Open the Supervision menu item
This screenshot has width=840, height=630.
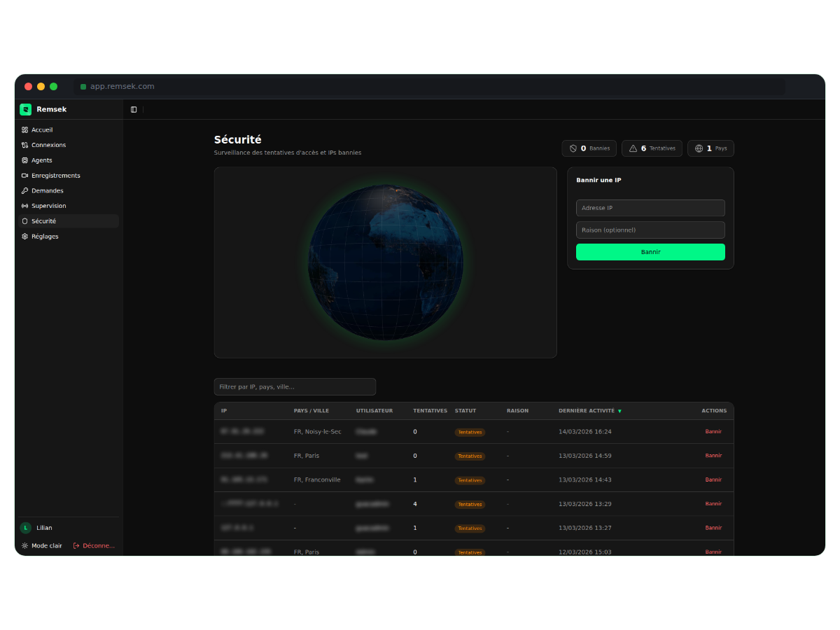click(x=48, y=206)
